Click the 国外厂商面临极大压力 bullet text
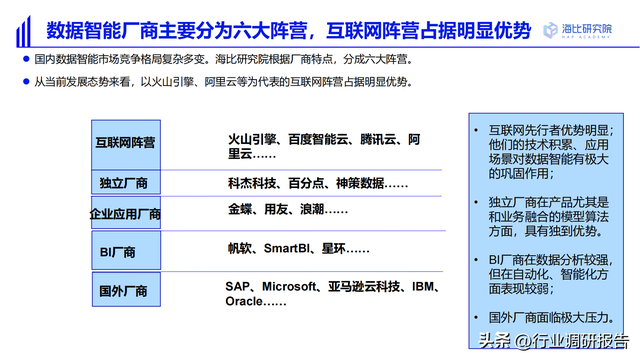This screenshot has width=640, height=360. pyautogui.click(x=551, y=318)
